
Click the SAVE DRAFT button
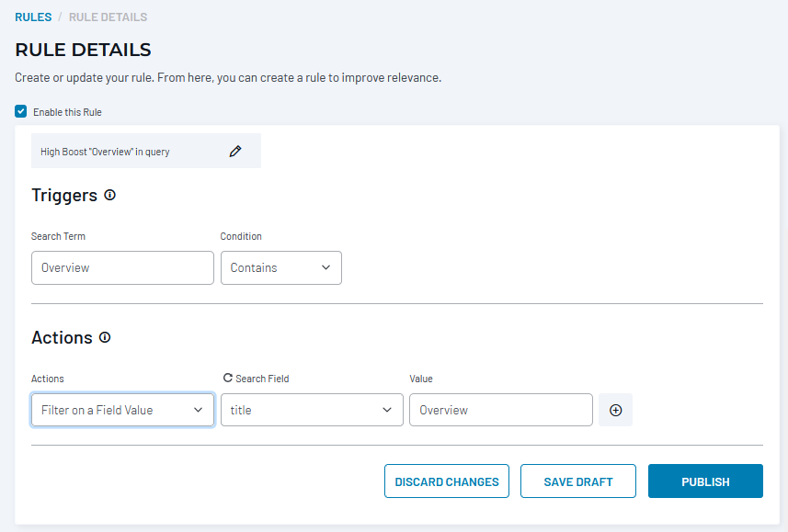click(578, 481)
